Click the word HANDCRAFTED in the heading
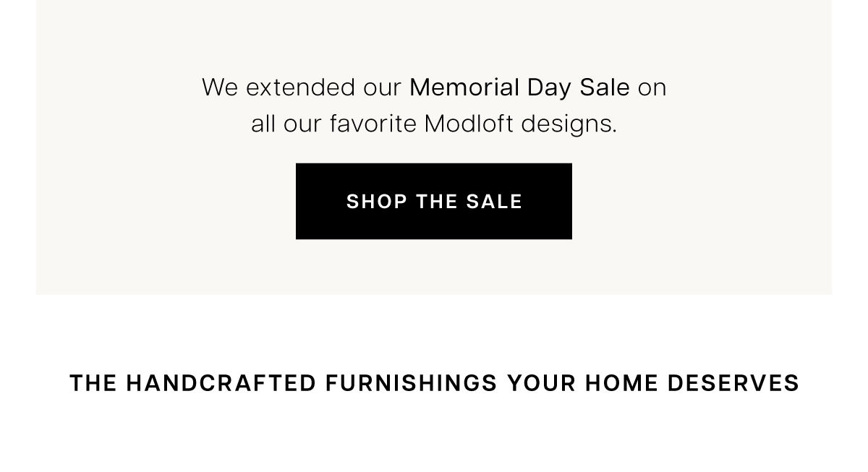This screenshot has width=868, height=472. coord(221,383)
